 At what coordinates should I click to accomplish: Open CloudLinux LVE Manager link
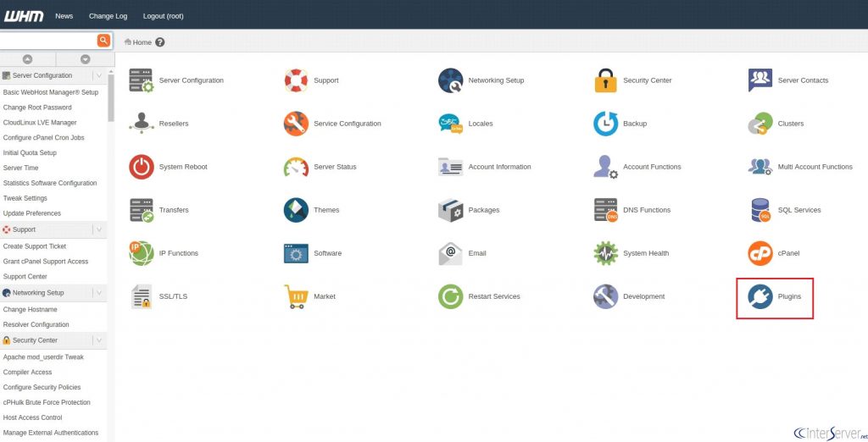click(40, 123)
